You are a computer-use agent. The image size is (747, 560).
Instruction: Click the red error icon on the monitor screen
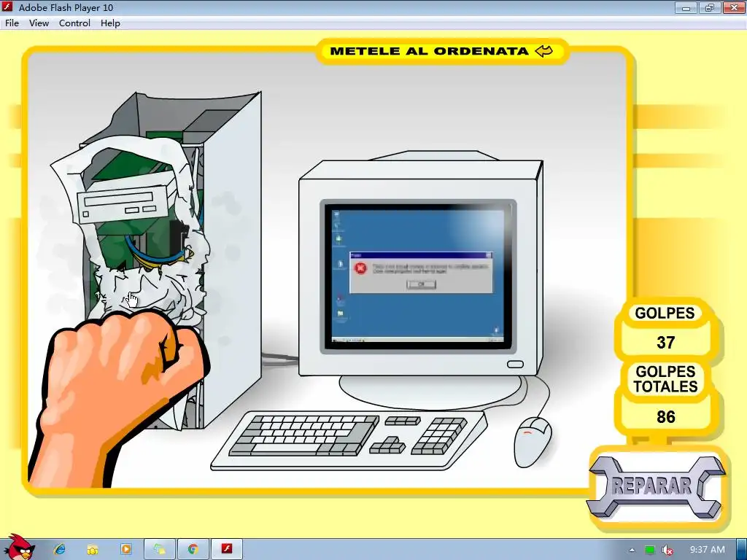[360, 268]
